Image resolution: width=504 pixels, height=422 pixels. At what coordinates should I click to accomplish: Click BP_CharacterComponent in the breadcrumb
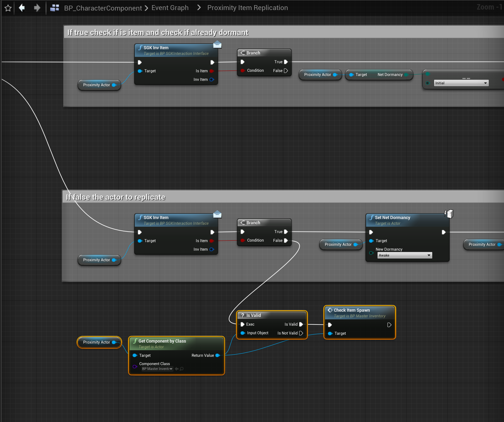point(103,8)
